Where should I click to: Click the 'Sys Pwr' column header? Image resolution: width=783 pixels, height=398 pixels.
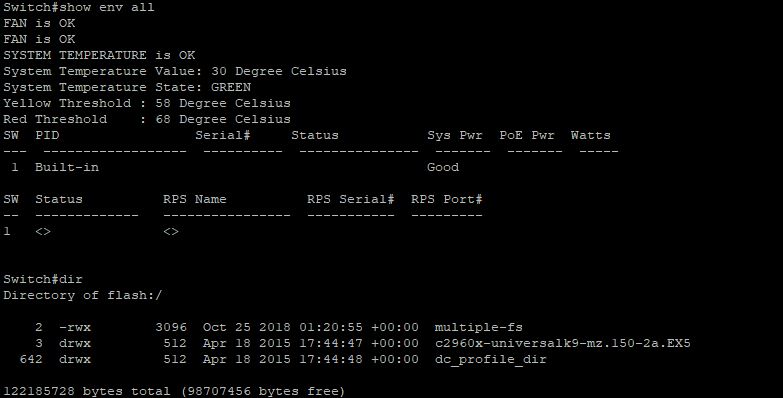[x=455, y=135]
